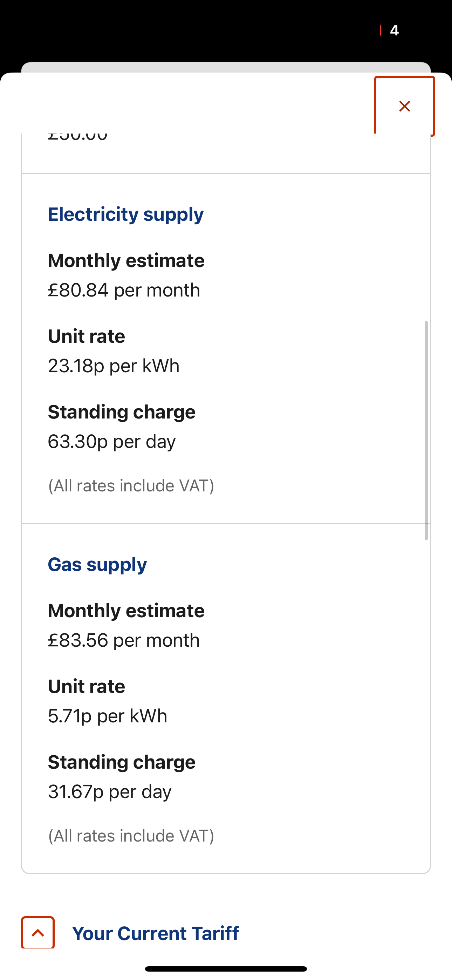The width and height of the screenshot is (452, 980).
Task: Select the 5.71p per kWh gas rate
Action: pos(107,716)
